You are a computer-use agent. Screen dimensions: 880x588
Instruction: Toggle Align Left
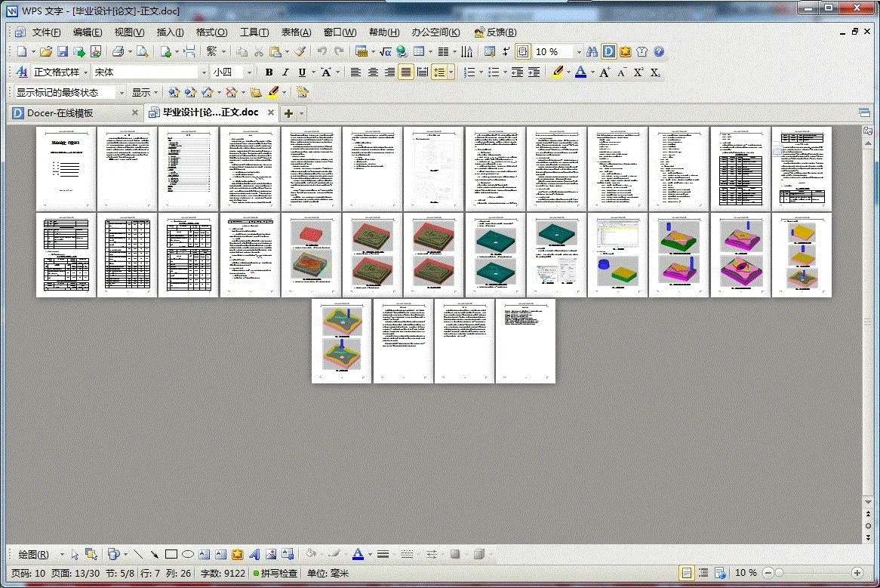(355, 72)
